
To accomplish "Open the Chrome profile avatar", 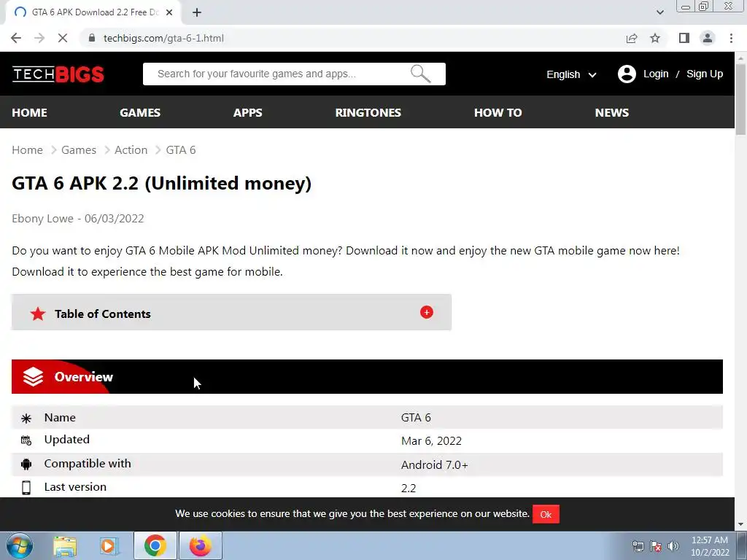I will (x=708, y=38).
